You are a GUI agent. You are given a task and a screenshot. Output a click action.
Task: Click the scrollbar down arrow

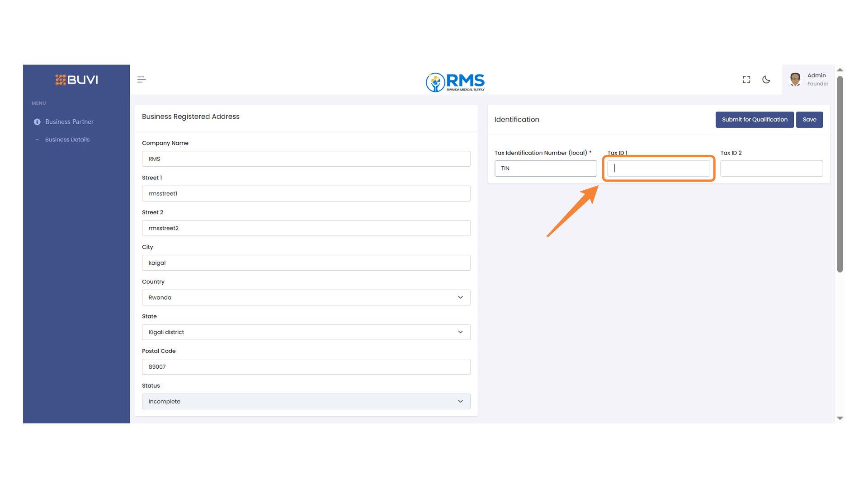(840, 418)
